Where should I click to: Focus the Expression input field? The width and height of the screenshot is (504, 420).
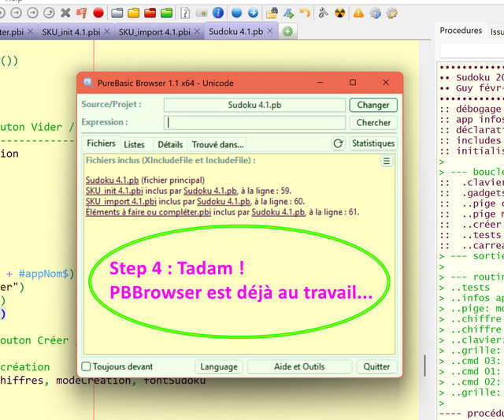254,122
